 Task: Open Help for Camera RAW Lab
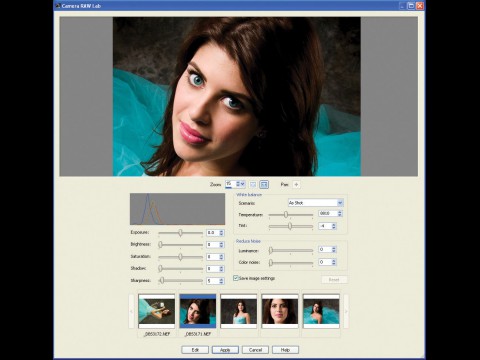click(285, 350)
